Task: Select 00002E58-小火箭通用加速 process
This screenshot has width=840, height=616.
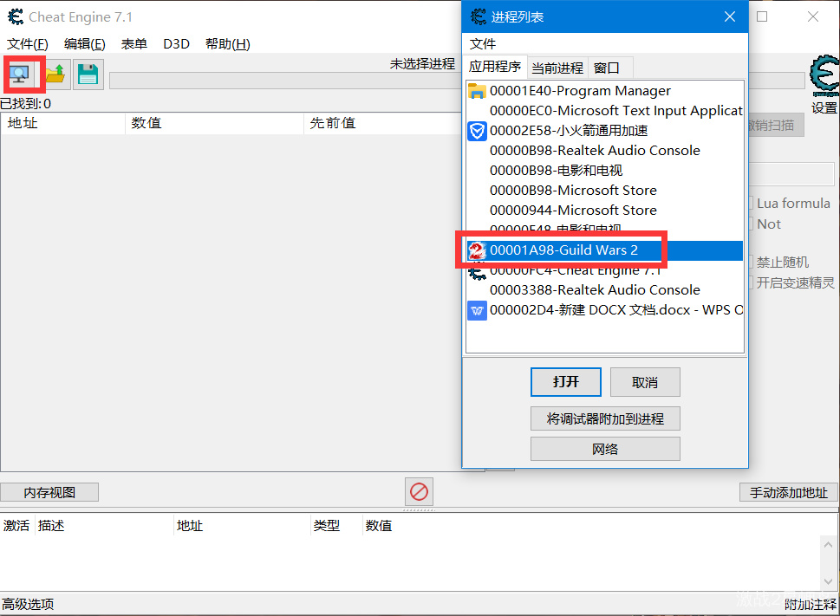Action: click(x=605, y=131)
